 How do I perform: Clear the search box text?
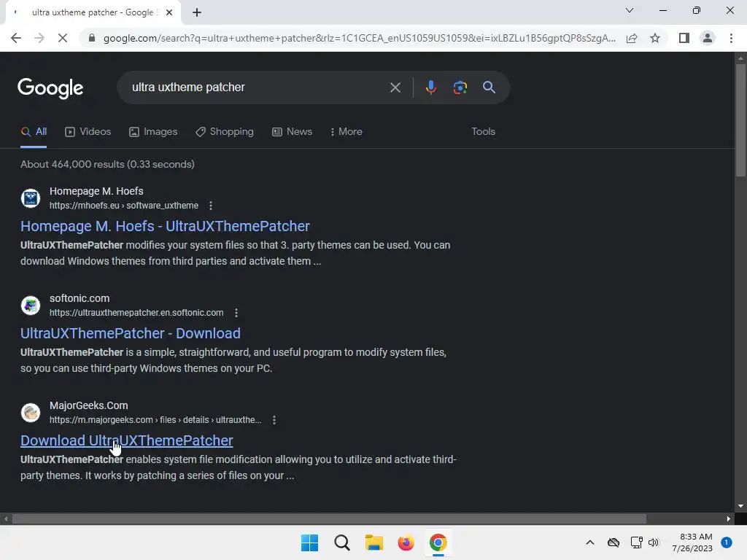(395, 87)
